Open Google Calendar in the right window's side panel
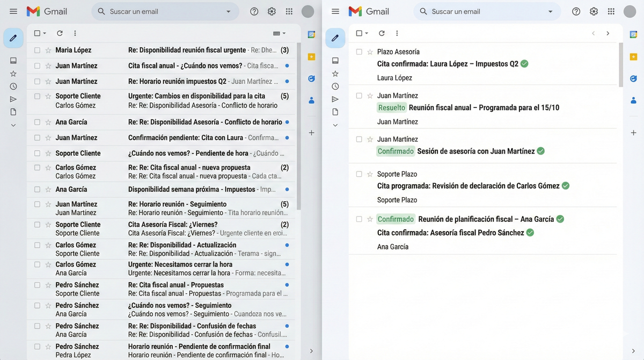The height and width of the screenshot is (360, 644). coord(633,34)
